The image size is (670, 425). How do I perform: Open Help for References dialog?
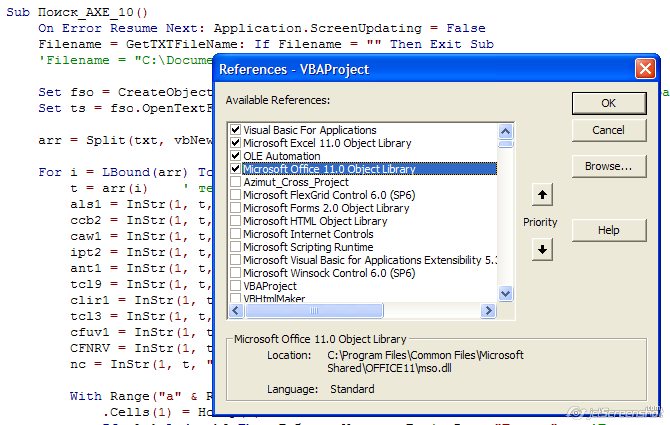click(609, 230)
